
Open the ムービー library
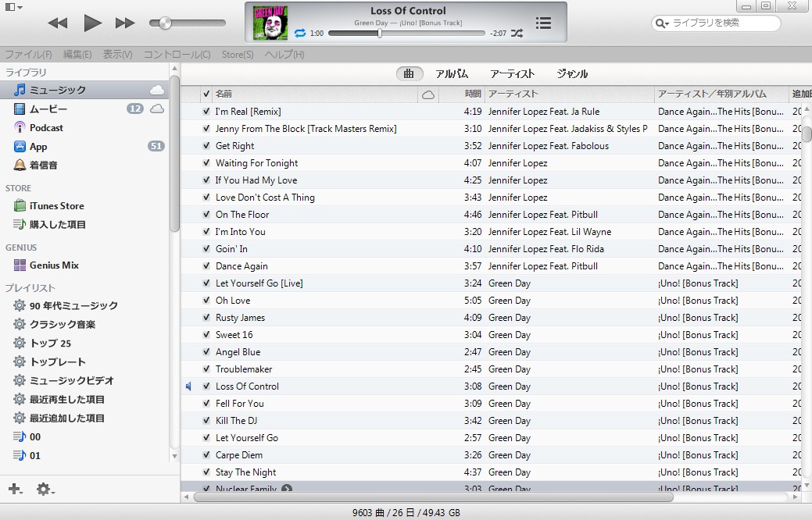84,109
